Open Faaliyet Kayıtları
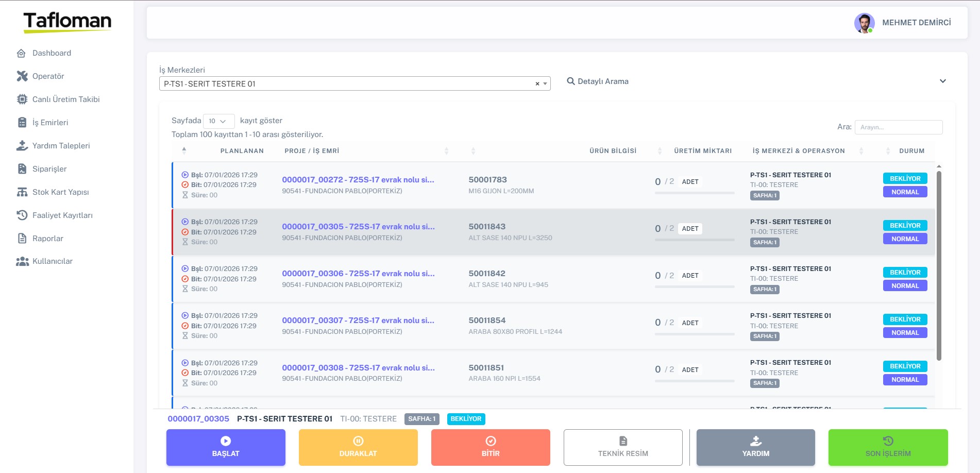This screenshot has width=980, height=473. pos(62,215)
